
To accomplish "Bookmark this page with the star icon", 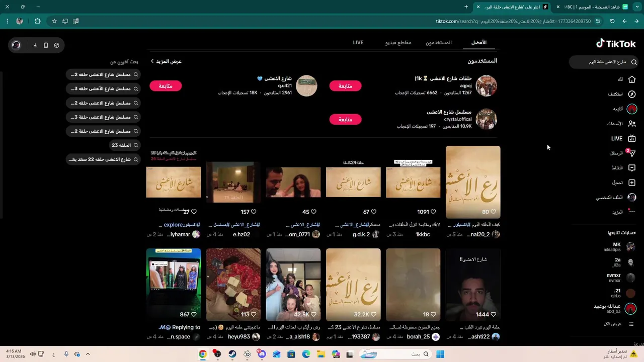I will pyautogui.click(x=54, y=21).
